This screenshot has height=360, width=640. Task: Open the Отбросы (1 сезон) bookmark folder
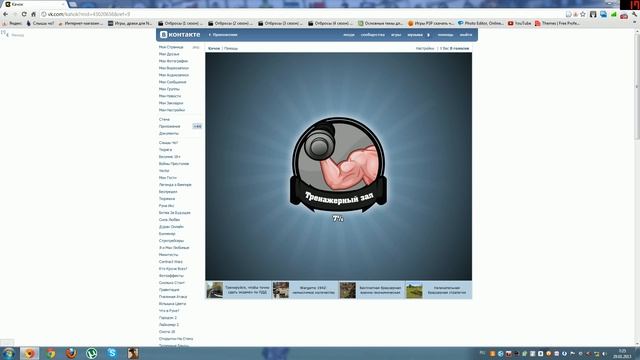point(181,23)
